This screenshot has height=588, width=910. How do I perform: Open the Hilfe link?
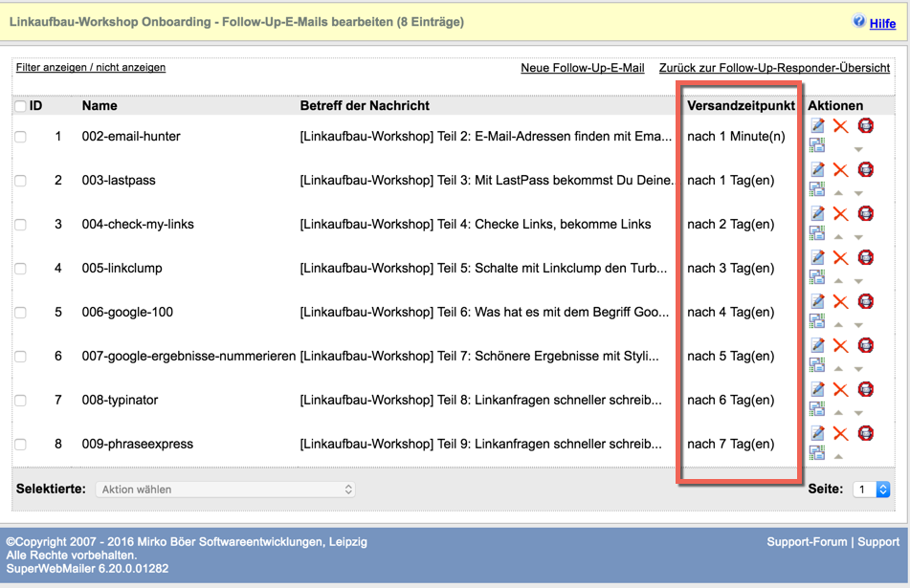point(882,24)
